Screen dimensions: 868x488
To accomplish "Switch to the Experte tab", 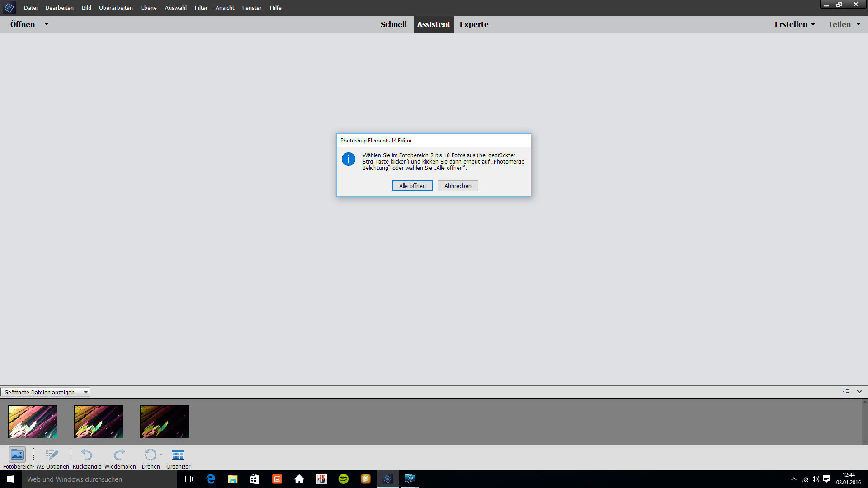I will 474,24.
